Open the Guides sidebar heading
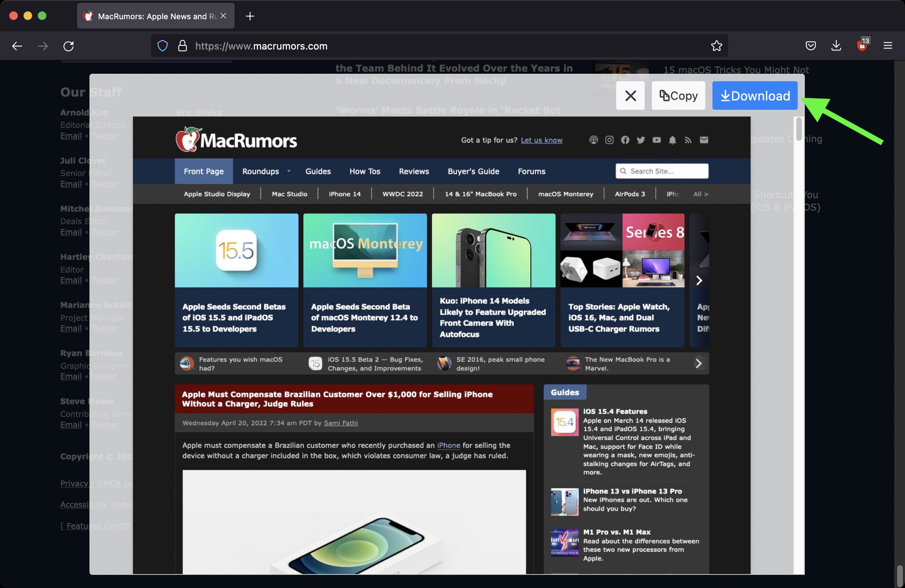Screen dimensions: 905x588 (565, 392)
